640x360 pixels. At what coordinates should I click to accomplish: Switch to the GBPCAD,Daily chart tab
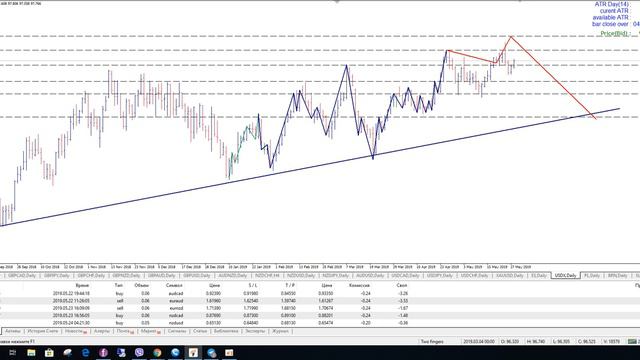(22, 276)
